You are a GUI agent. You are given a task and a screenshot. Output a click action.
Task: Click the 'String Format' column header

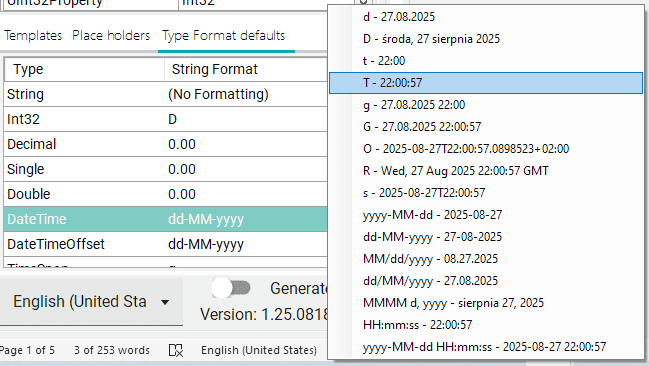[x=246, y=69]
